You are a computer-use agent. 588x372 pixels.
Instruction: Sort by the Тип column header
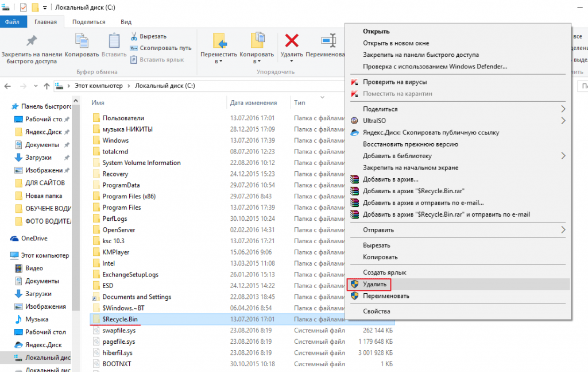point(300,102)
